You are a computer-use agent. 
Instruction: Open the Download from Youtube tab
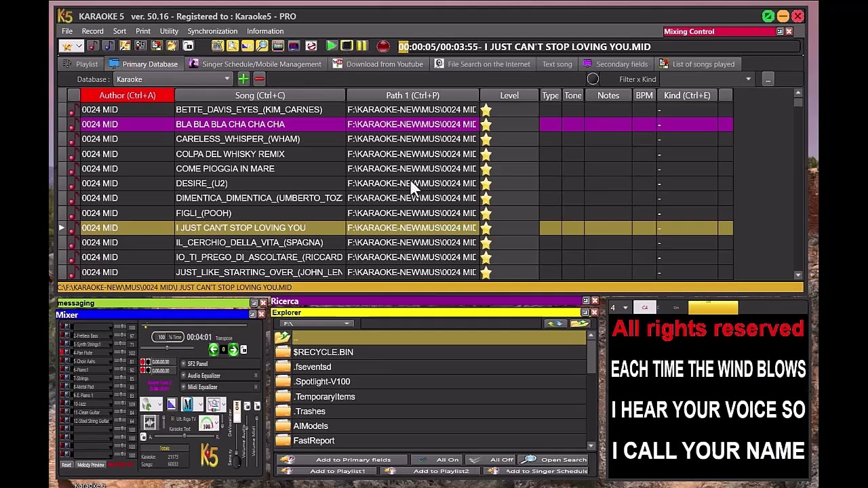pyautogui.click(x=378, y=64)
